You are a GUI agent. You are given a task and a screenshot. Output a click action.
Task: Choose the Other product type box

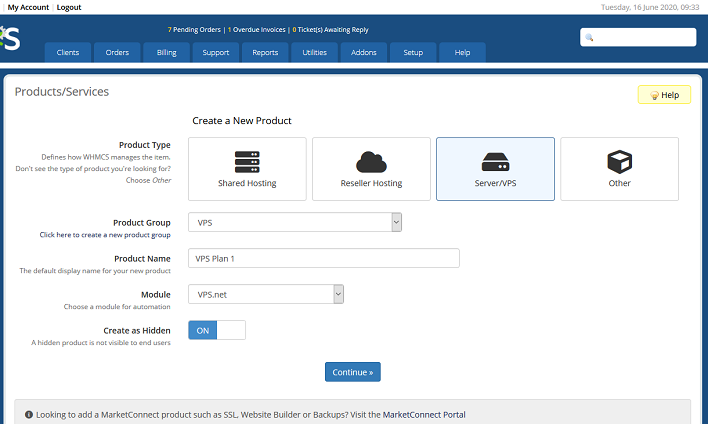pyautogui.click(x=619, y=169)
